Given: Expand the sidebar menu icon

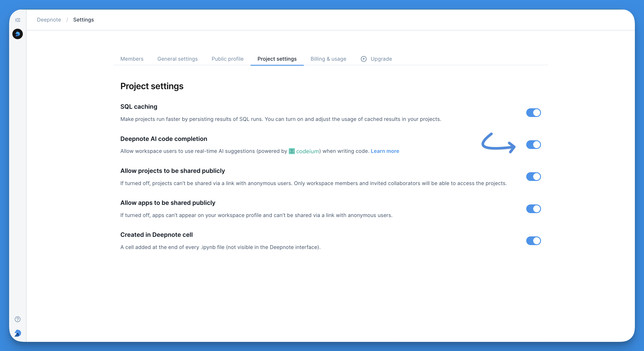Looking at the screenshot, I should click(x=18, y=20).
